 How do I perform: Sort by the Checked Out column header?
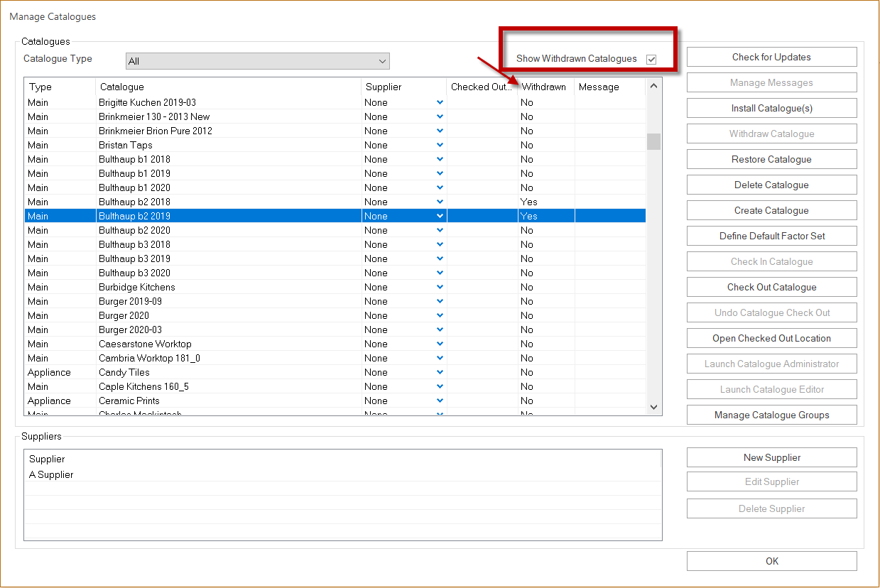click(x=482, y=87)
